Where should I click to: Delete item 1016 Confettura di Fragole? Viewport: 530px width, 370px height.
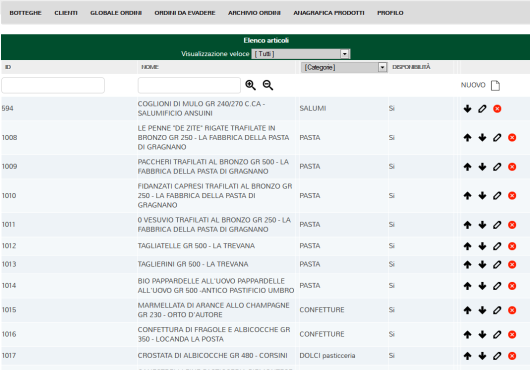click(512, 335)
